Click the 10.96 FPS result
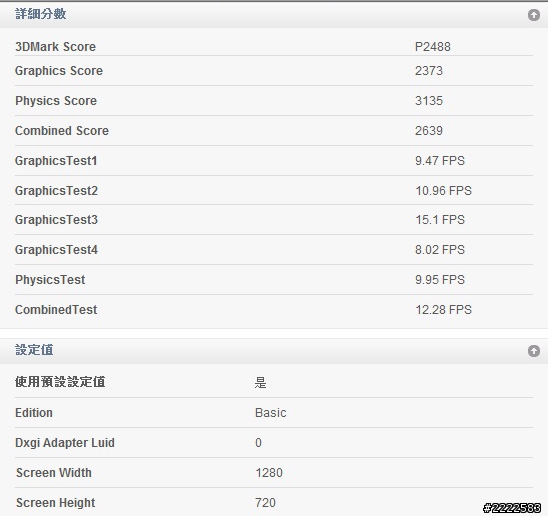The height and width of the screenshot is (516, 548). pyautogui.click(x=444, y=191)
